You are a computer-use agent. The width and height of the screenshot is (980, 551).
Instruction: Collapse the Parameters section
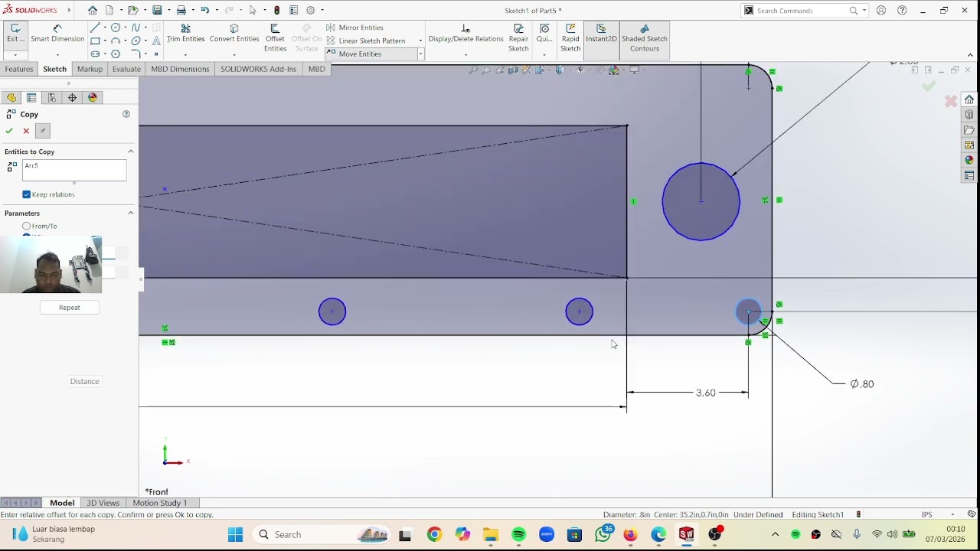tap(130, 214)
